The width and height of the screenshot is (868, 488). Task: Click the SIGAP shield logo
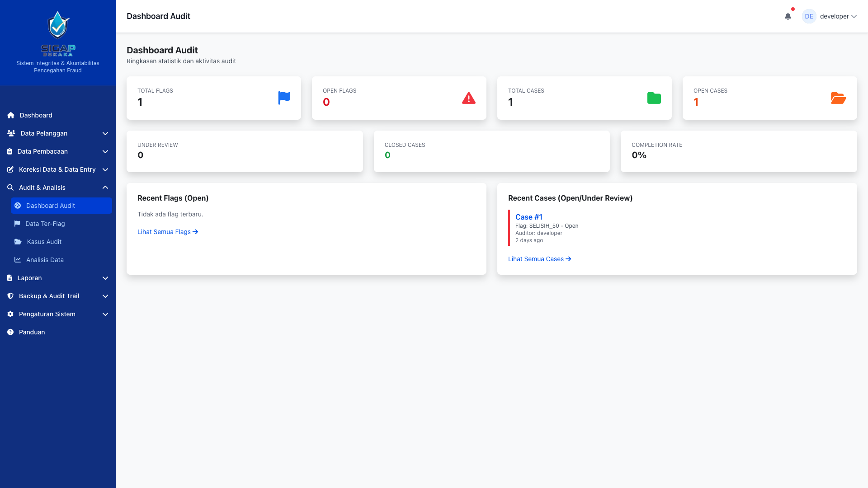tap(58, 25)
